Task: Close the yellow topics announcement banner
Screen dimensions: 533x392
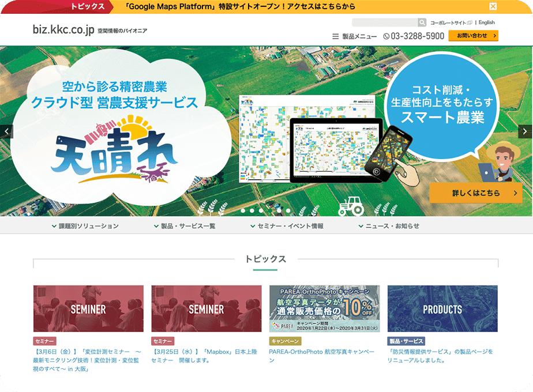Action: point(493,6)
